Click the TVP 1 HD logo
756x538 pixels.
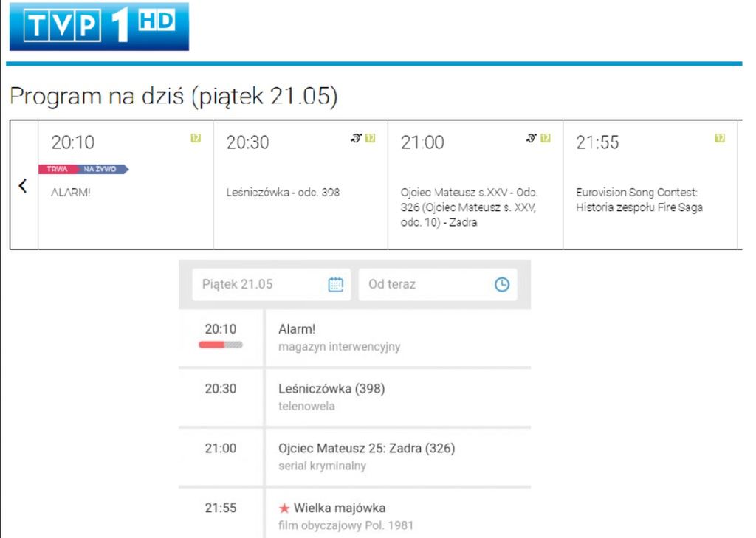coord(100,26)
